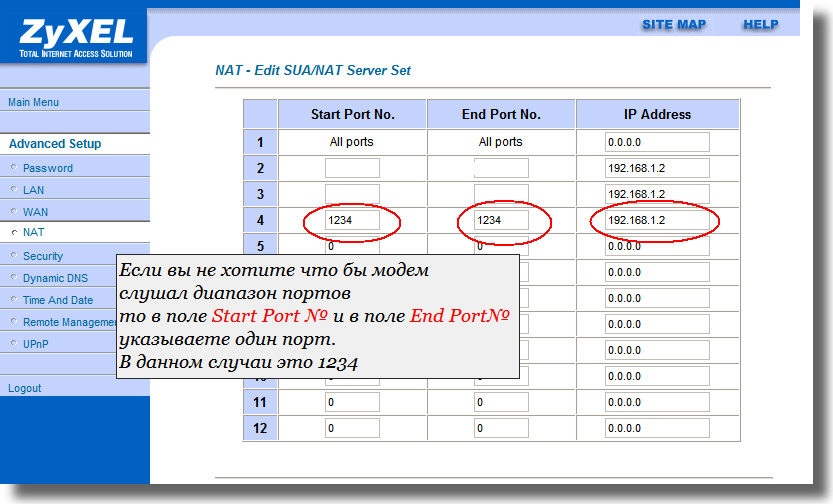
Task: Click the row 2 Start Port field
Action: pos(352,168)
